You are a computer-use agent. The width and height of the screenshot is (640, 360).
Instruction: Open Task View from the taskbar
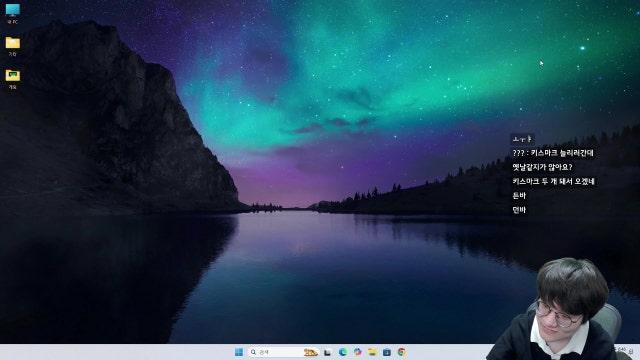pyautogui.click(x=327, y=352)
